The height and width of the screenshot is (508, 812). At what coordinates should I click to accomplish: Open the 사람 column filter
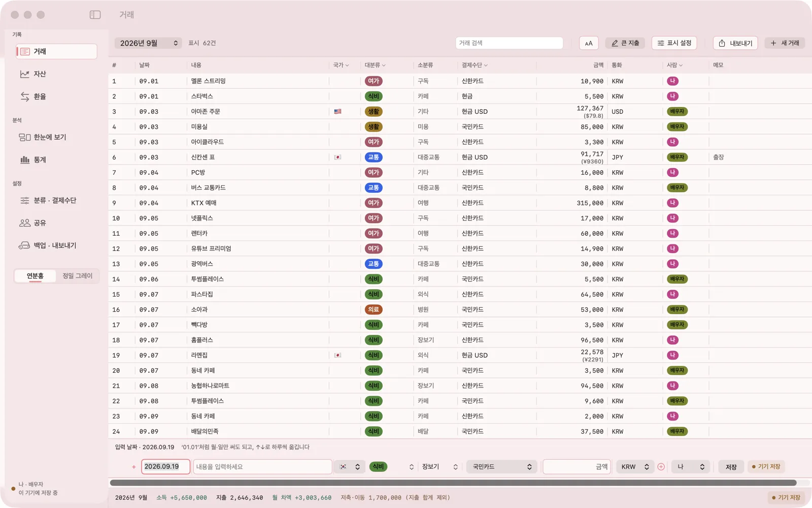click(674, 65)
